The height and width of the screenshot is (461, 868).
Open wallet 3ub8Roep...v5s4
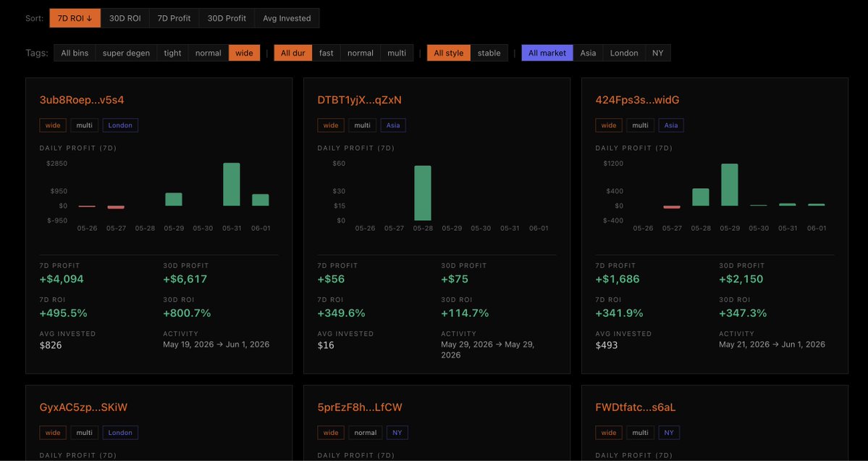(x=82, y=100)
